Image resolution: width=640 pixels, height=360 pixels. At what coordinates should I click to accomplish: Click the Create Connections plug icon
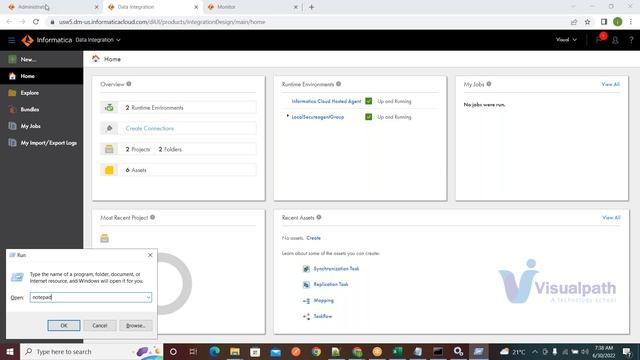(x=109, y=128)
